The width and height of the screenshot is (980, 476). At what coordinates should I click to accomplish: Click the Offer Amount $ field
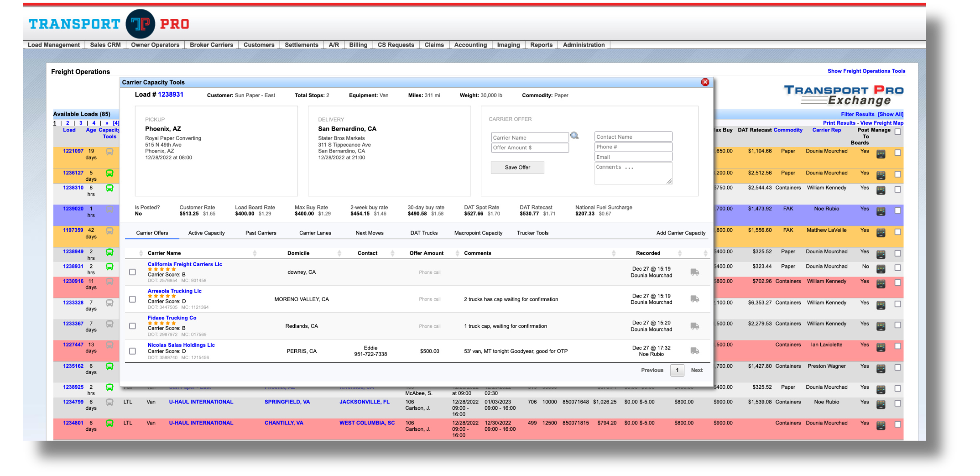tap(530, 148)
